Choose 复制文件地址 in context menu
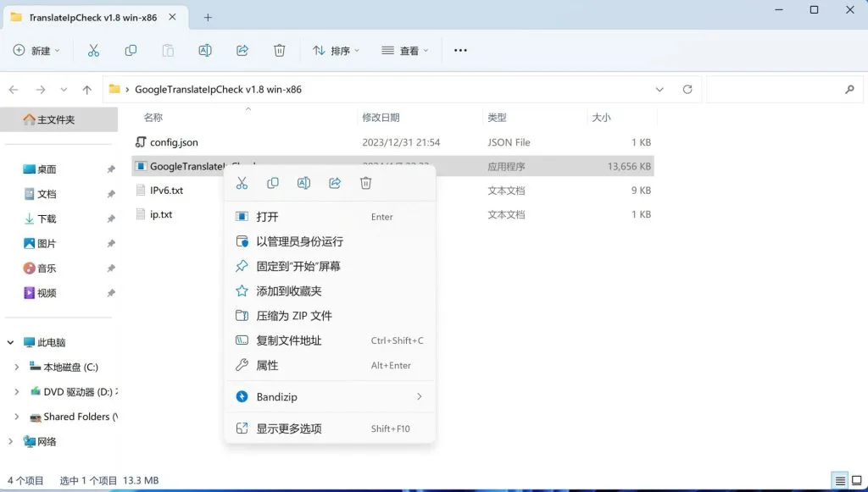This screenshot has height=492, width=868. pos(330,340)
